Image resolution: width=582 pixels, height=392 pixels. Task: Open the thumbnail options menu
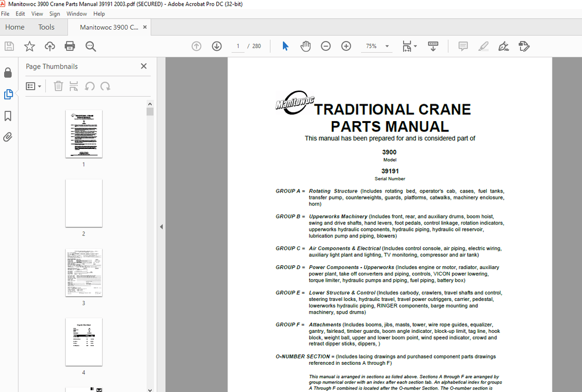[x=33, y=86]
